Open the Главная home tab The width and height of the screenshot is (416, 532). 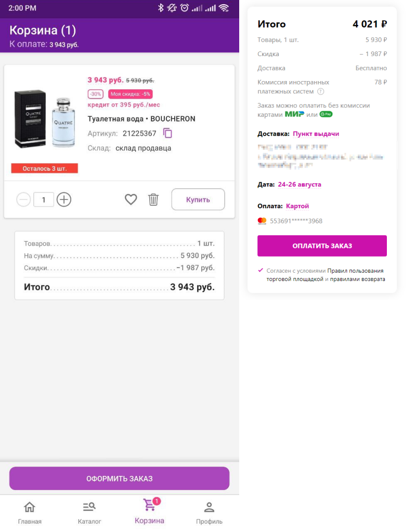click(30, 513)
